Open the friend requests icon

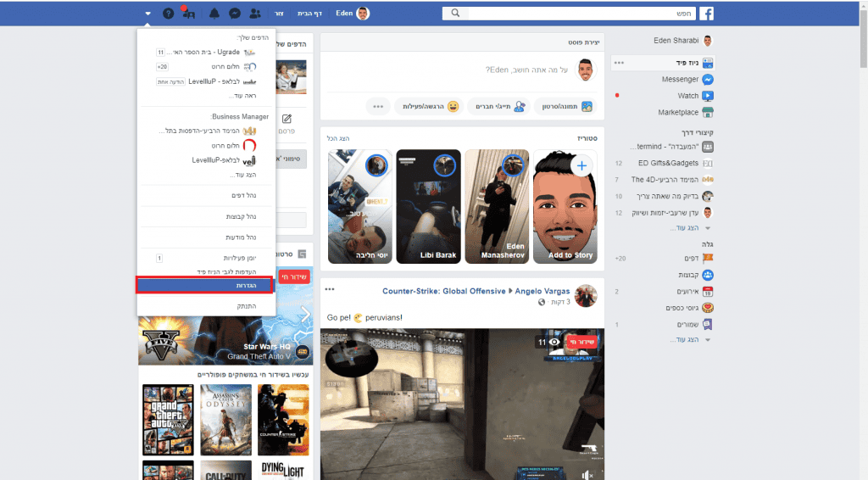tap(255, 14)
